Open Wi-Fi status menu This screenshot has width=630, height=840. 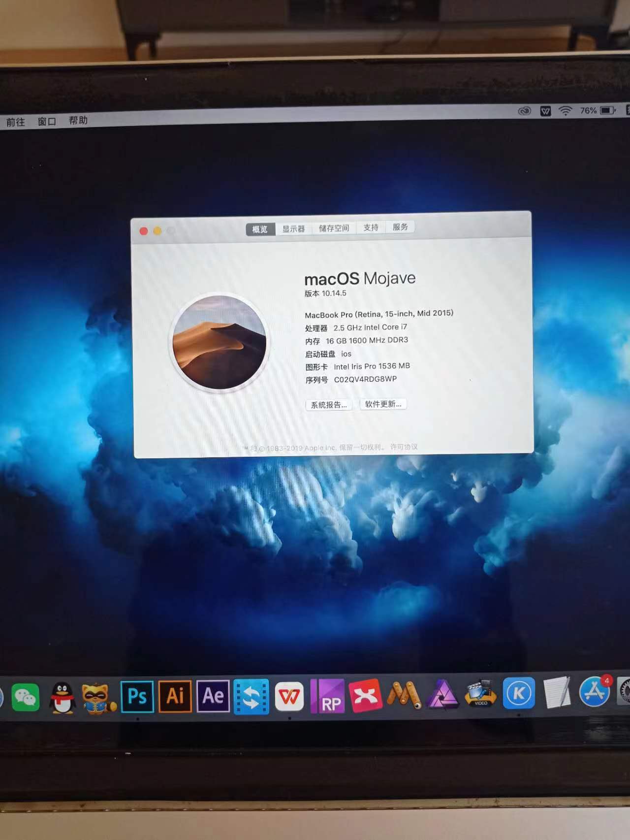[566, 111]
